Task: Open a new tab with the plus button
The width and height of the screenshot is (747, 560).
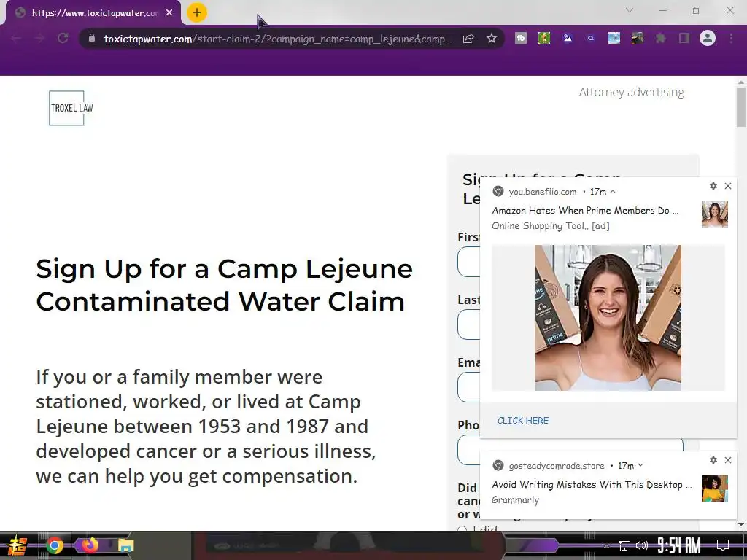Action: (197, 12)
